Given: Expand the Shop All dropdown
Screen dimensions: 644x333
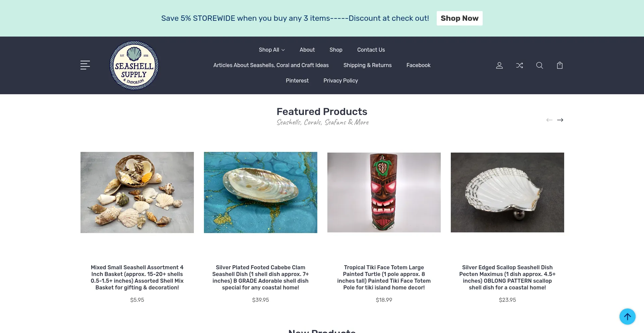Looking at the screenshot, I should click(272, 50).
